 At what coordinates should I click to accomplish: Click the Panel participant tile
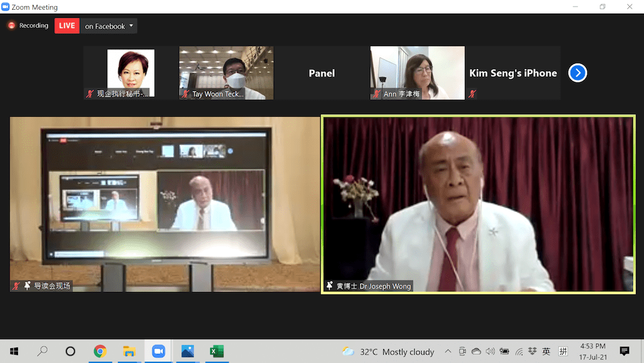pos(321,73)
